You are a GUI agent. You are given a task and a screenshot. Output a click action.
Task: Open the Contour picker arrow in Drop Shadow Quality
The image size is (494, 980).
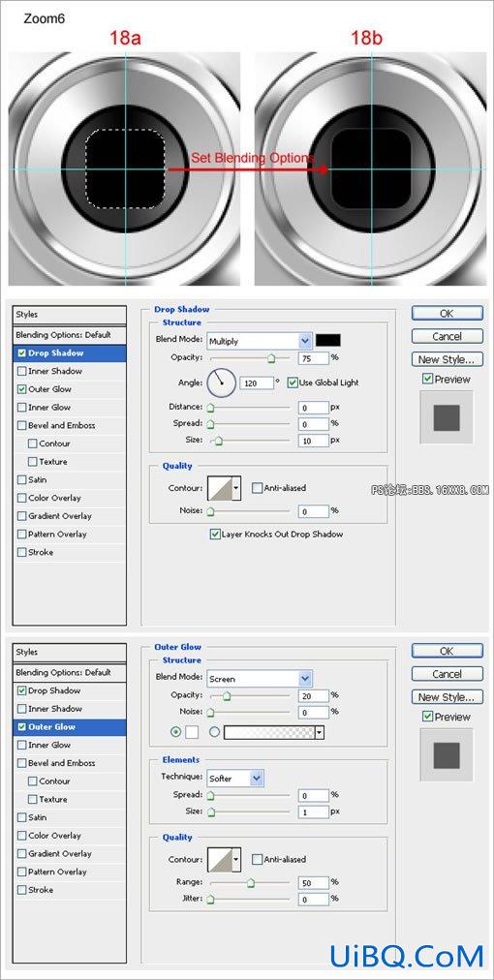(236, 488)
